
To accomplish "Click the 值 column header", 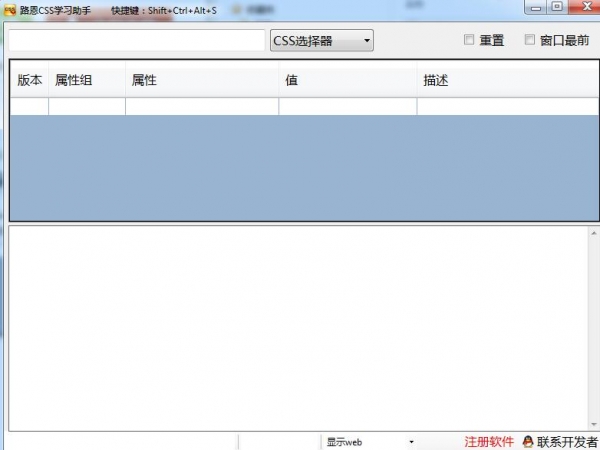I will pyautogui.click(x=348, y=80).
